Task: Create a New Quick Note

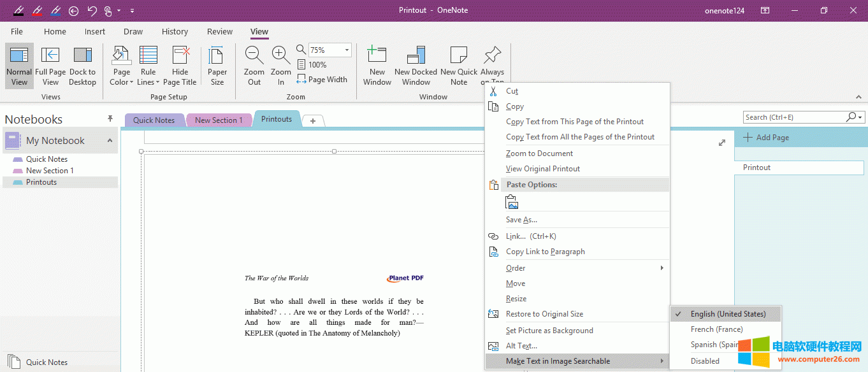Action: pos(458,65)
